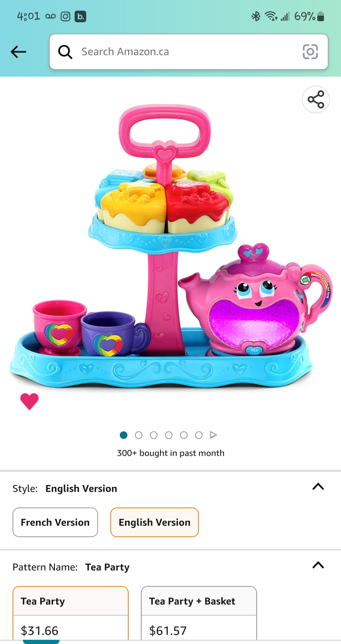Select the fourth image carousel dot
The image size is (341, 644).
coord(169,435)
